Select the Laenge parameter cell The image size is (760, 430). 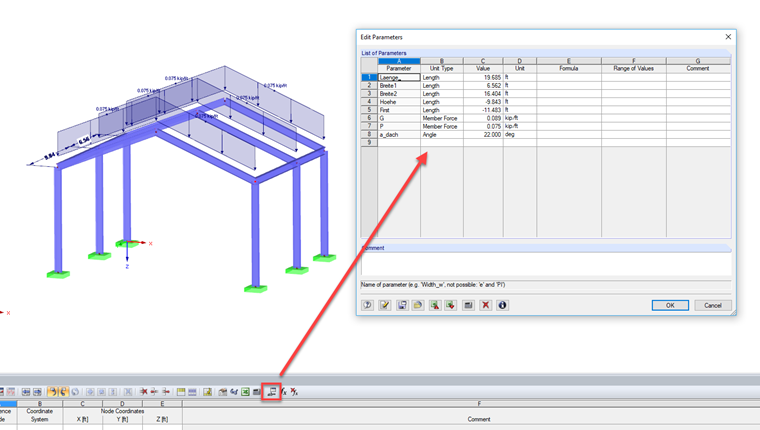click(399, 78)
